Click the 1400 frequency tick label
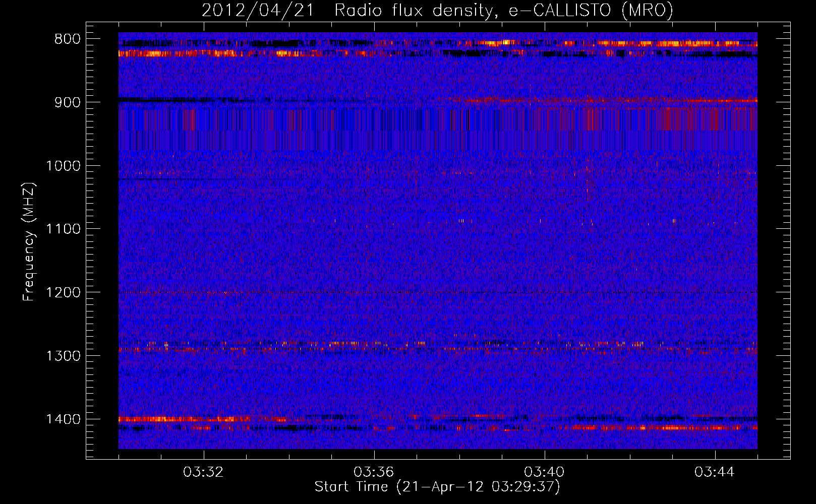 tap(63, 419)
